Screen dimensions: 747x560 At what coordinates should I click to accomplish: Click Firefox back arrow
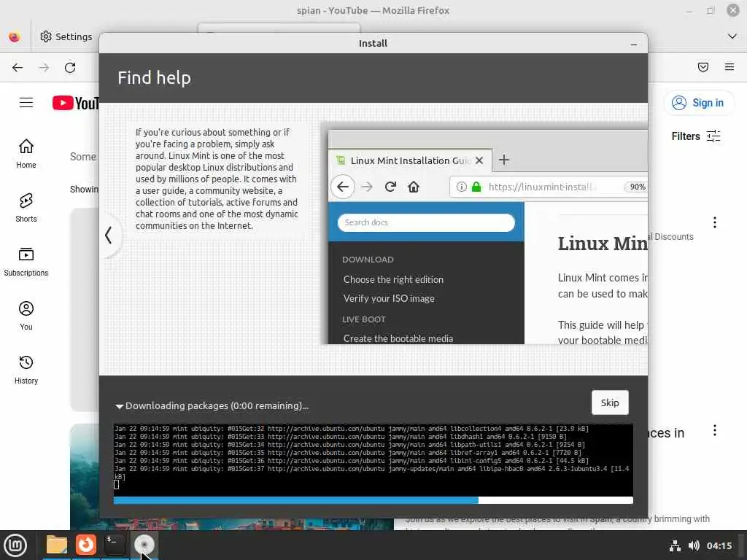pyautogui.click(x=18, y=68)
